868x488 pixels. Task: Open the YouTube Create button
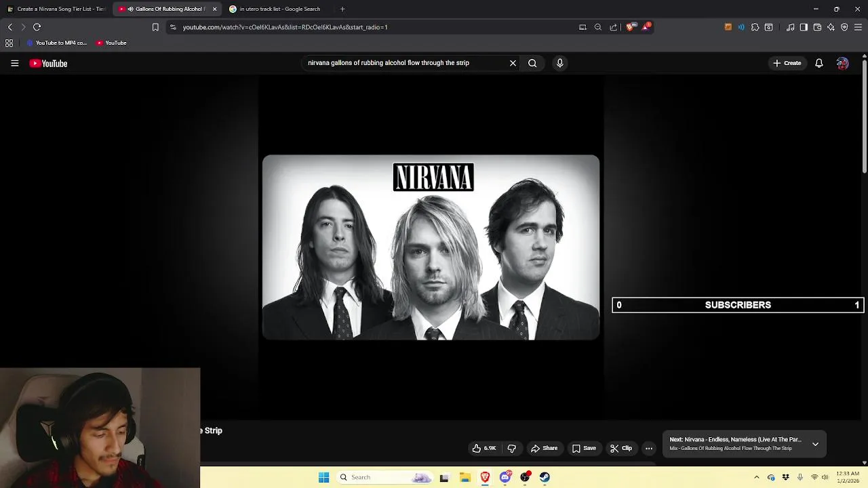tap(787, 63)
